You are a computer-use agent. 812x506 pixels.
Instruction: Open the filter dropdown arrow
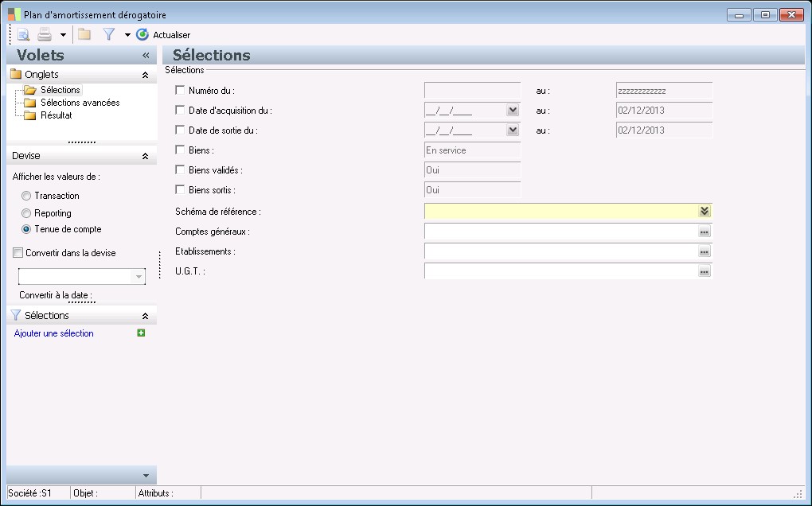[x=127, y=35]
